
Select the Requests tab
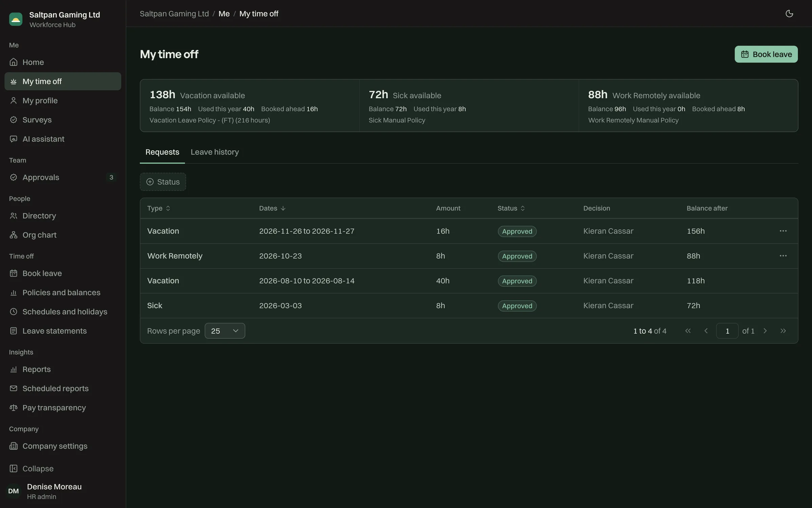point(162,152)
